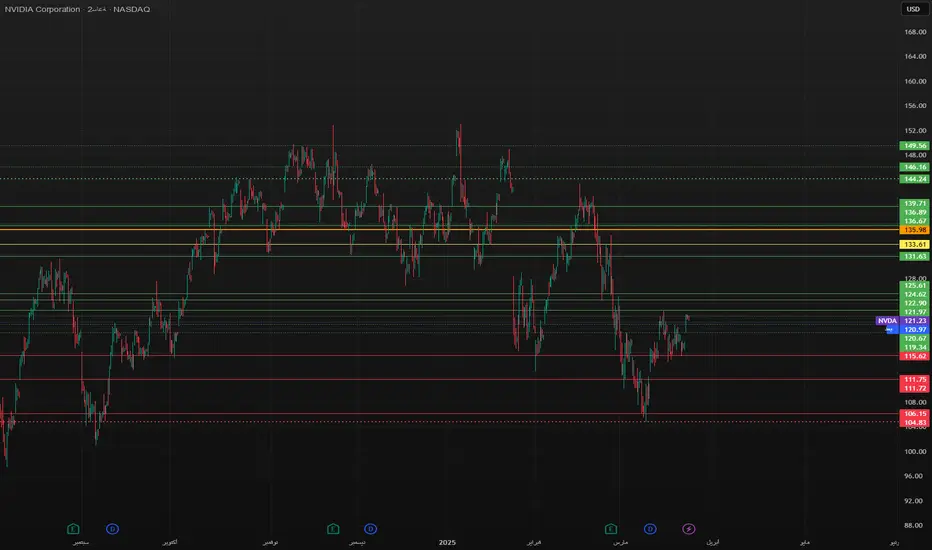Click the purple NVDA symbol label

pyautogui.click(x=887, y=320)
